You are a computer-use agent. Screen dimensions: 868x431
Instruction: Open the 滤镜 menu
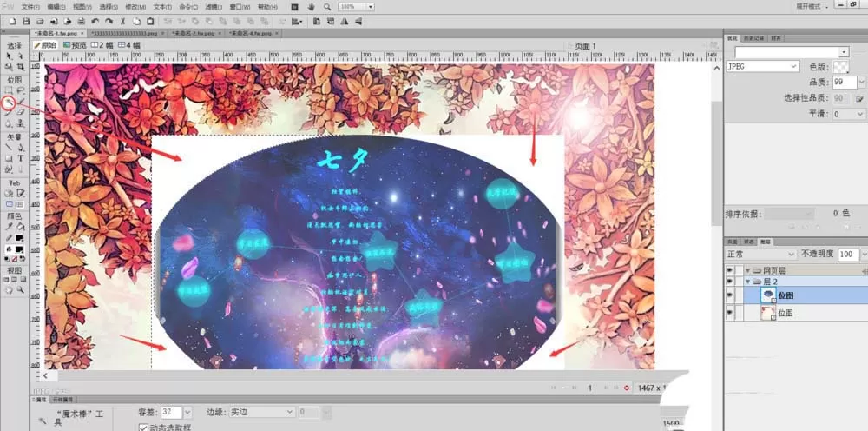click(x=214, y=7)
